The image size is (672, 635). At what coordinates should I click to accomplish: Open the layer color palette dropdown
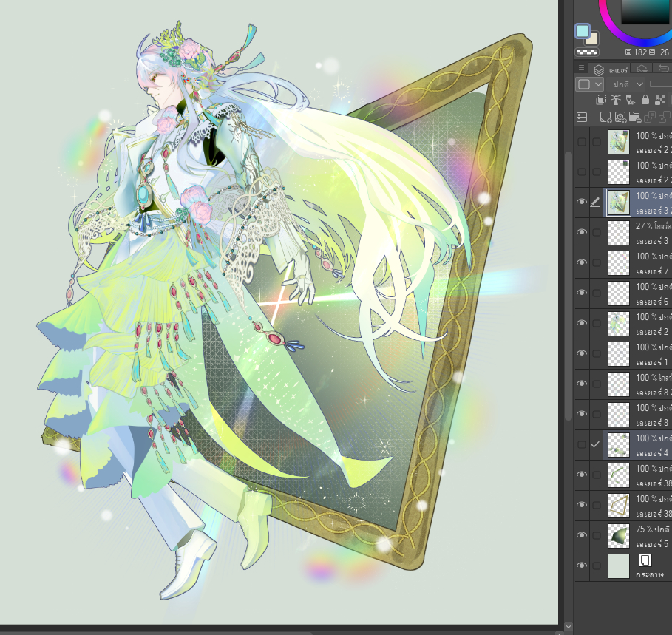(x=589, y=84)
